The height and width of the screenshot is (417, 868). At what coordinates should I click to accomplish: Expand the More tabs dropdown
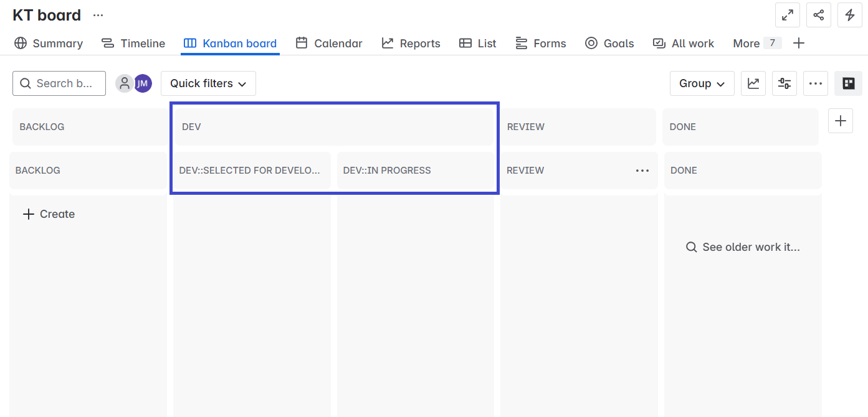pos(756,44)
